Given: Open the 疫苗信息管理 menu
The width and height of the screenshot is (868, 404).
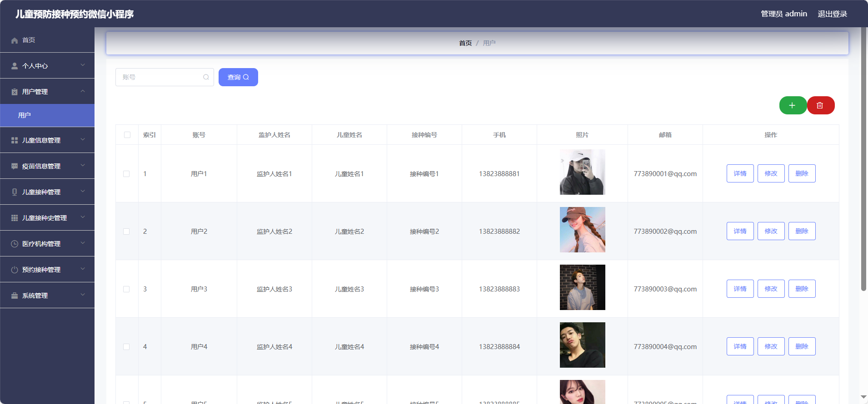Looking at the screenshot, I should tap(47, 166).
